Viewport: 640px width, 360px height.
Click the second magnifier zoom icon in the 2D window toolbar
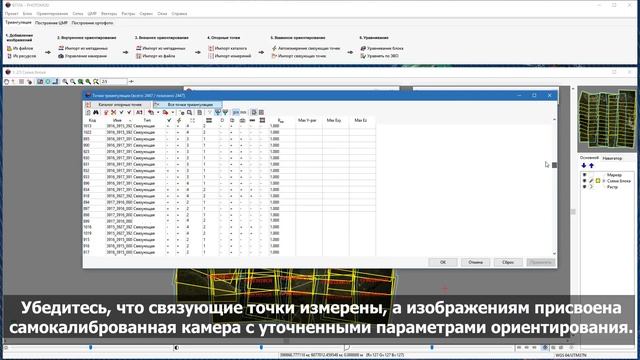pyautogui.click(x=73, y=82)
